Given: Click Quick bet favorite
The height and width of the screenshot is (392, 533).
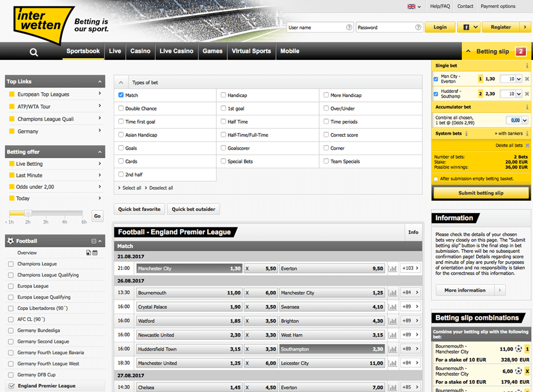Looking at the screenshot, I should pyautogui.click(x=139, y=209).
